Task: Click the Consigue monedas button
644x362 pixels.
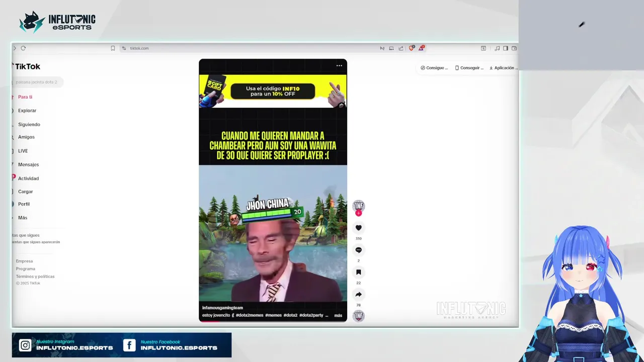Action: click(x=434, y=68)
